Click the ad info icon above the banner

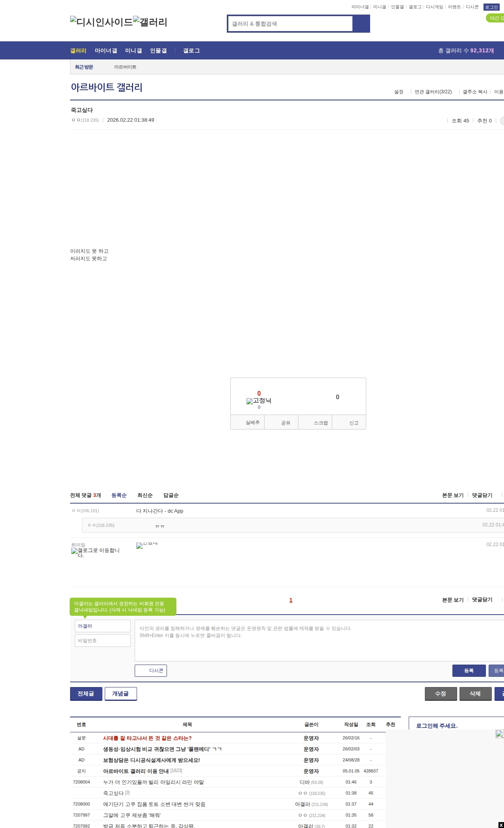499,734
